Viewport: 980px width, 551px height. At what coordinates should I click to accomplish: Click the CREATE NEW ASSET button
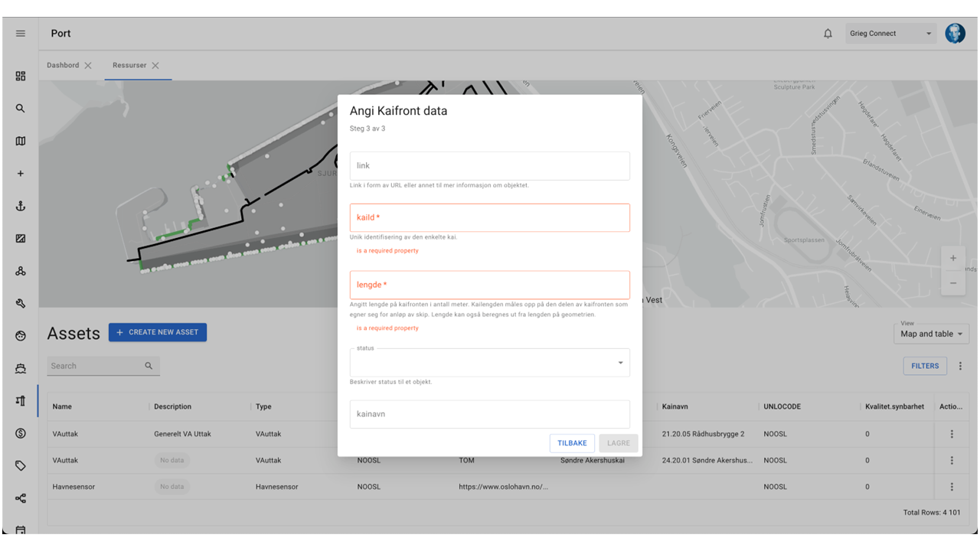pyautogui.click(x=158, y=332)
